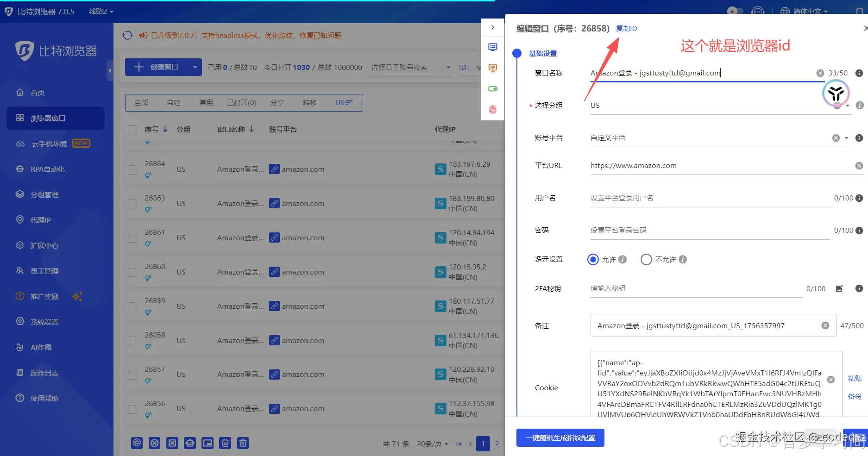Switch to the 已打开(0) tab
Viewport: 868px width, 456px height.
coord(241,102)
